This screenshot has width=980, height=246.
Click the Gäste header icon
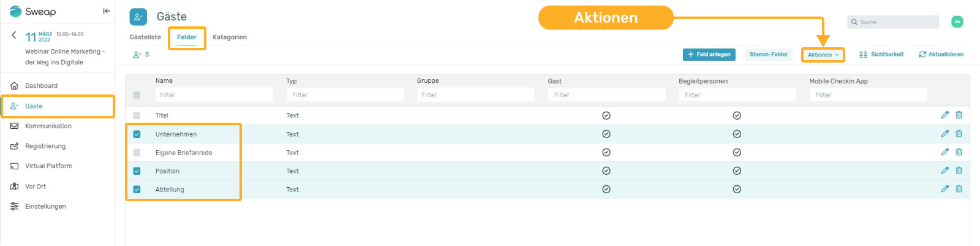tap(138, 17)
